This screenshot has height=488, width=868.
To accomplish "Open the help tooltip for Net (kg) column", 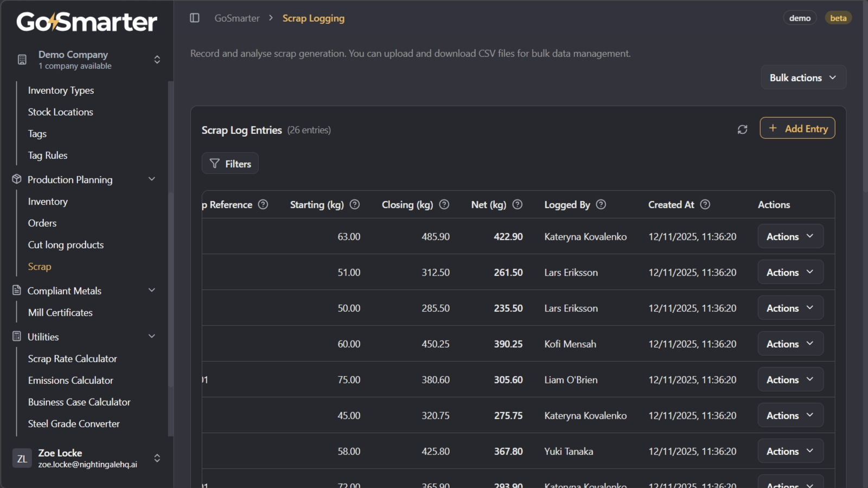I will 517,204.
